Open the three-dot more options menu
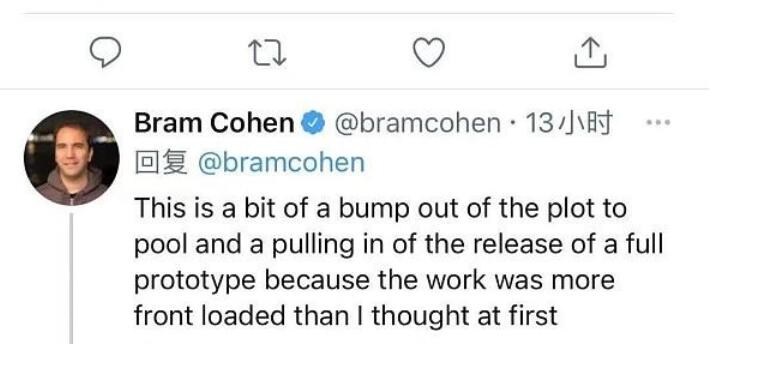 point(659,122)
